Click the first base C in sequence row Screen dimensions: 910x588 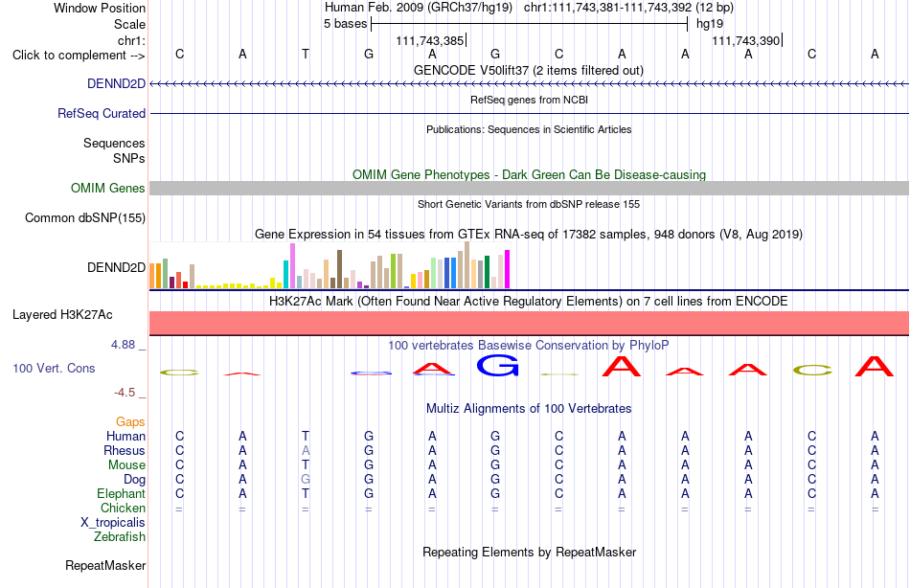(x=180, y=54)
